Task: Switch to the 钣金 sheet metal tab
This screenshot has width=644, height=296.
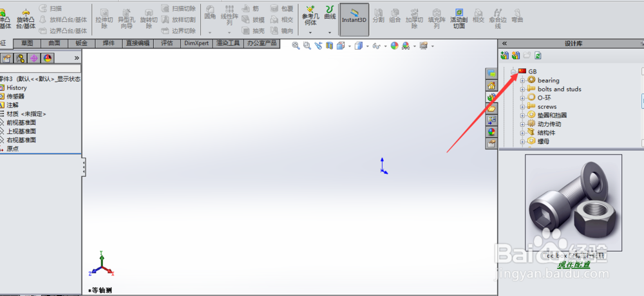Action: pos(81,44)
